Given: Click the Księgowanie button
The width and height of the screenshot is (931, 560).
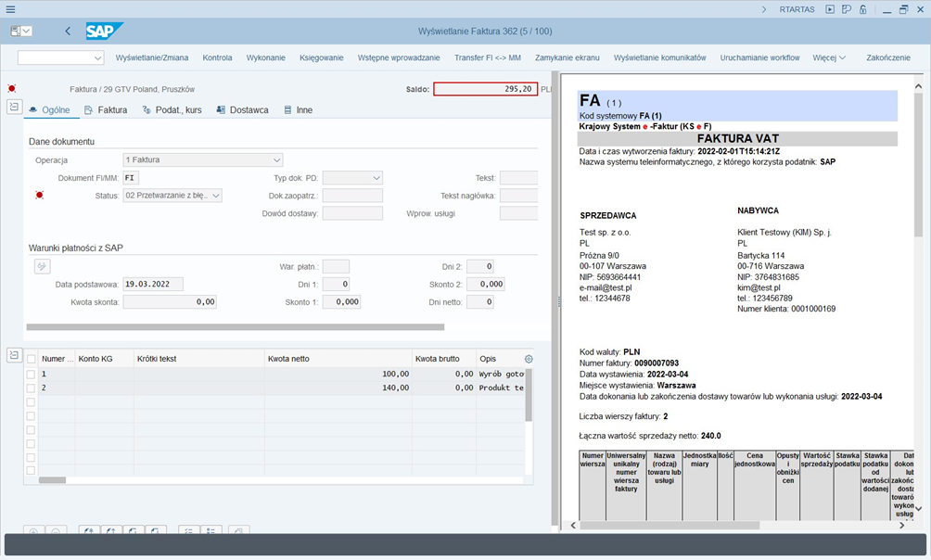Looking at the screenshot, I should click(x=321, y=57).
